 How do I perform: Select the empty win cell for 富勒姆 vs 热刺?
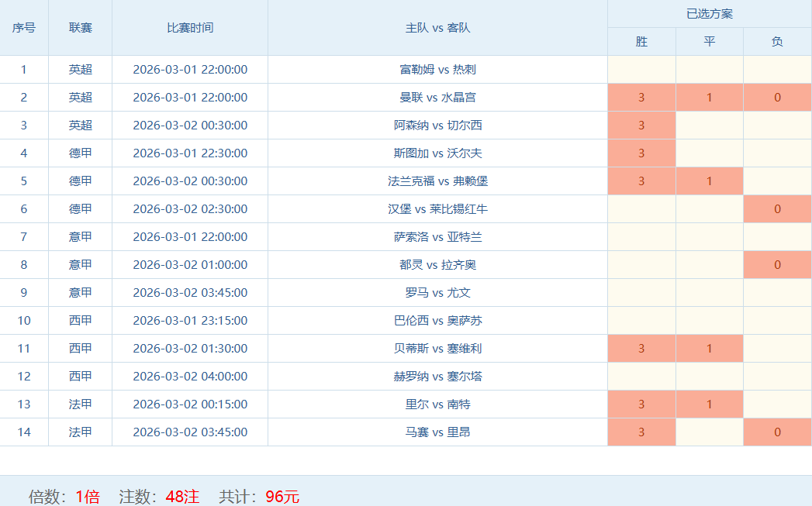(641, 70)
